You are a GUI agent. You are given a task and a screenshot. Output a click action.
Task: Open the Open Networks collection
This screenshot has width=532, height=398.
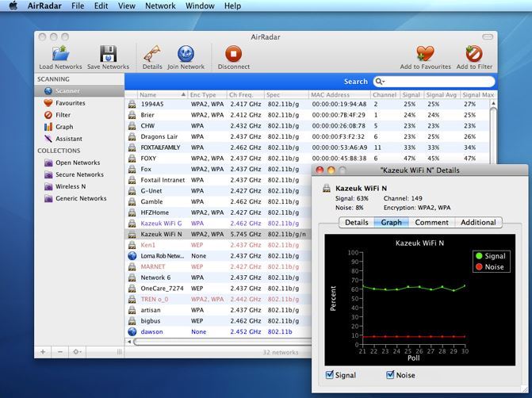click(x=79, y=163)
